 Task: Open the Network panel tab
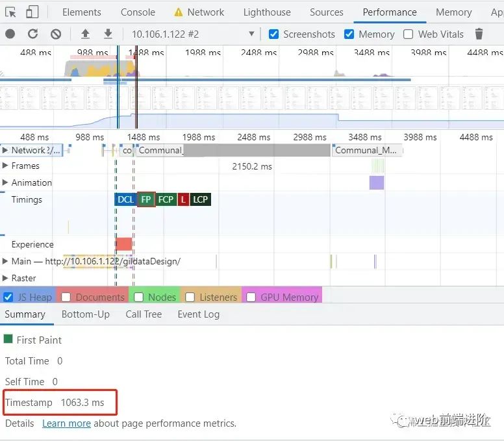click(x=206, y=12)
